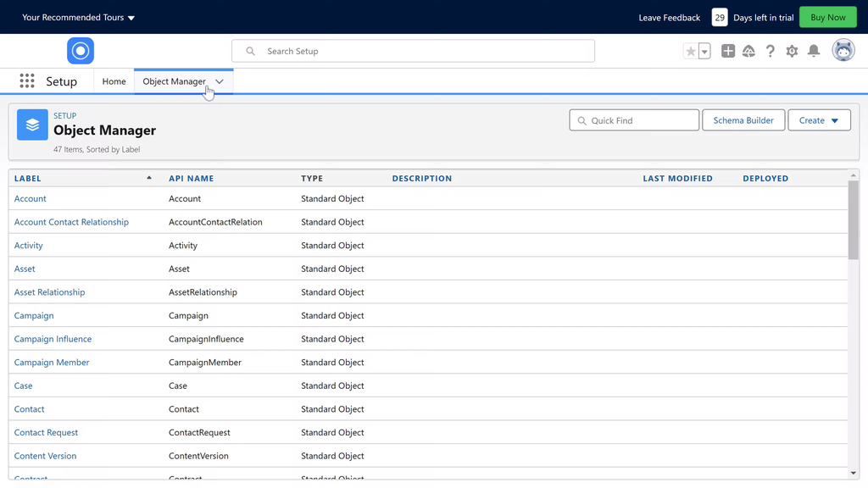Viewport: 868px width, 488px height.
Task: Open the Create dropdown menu
Action: coord(819,120)
